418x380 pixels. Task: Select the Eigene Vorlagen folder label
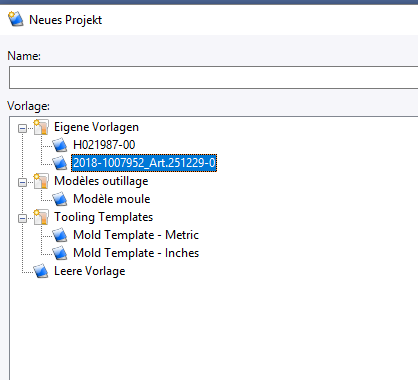[x=96, y=127]
